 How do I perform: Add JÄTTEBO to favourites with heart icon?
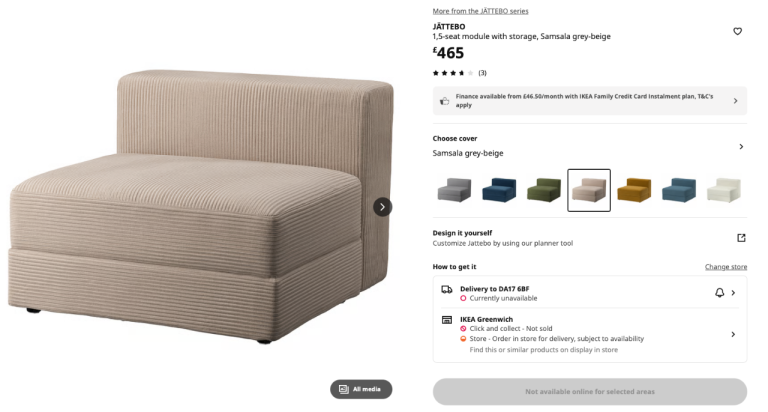tap(737, 31)
